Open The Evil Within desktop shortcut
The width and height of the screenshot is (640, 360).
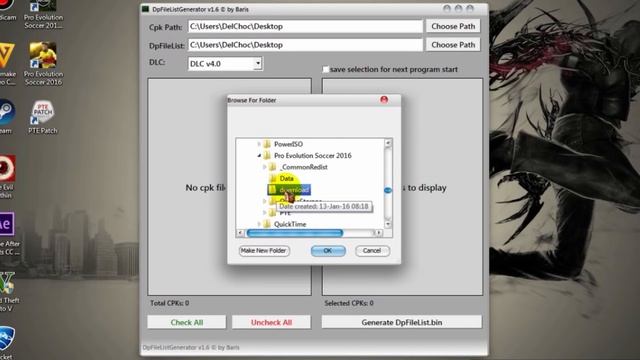pos(7,176)
